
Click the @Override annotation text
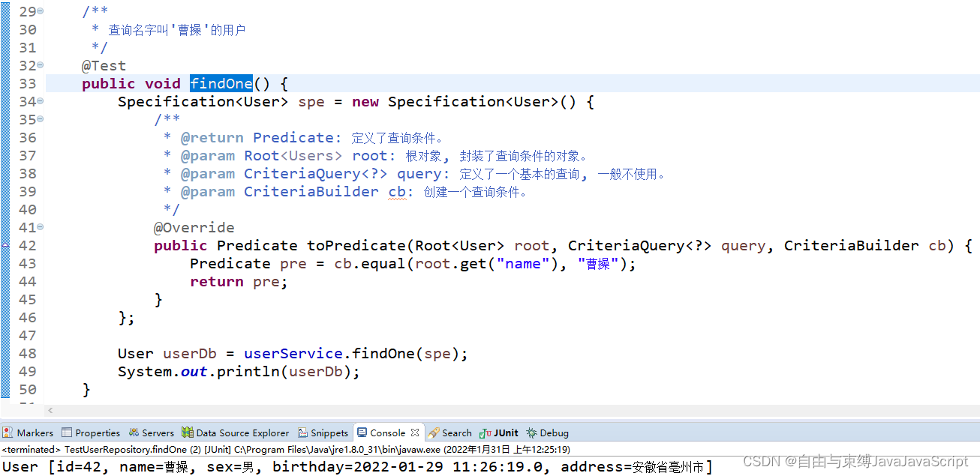click(x=194, y=228)
